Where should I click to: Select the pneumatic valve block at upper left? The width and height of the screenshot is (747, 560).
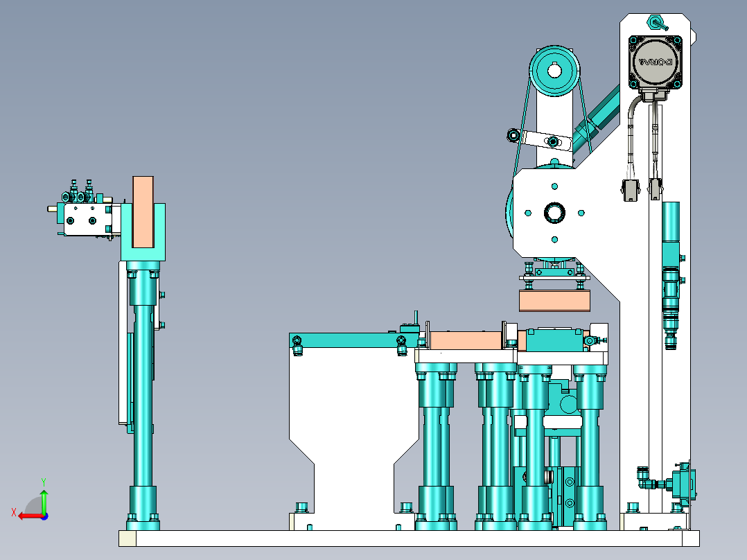pyautogui.click(x=88, y=219)
